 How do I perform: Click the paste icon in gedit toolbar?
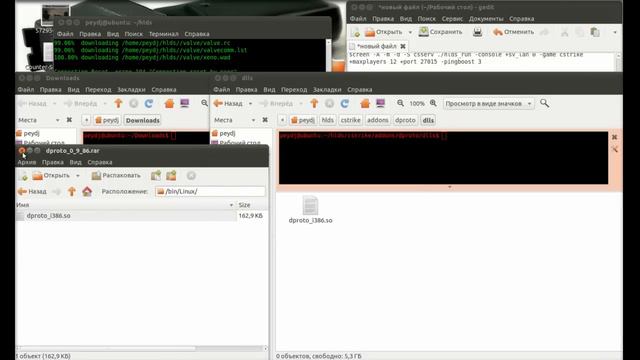pyautogui.click(x=595, y=32)
